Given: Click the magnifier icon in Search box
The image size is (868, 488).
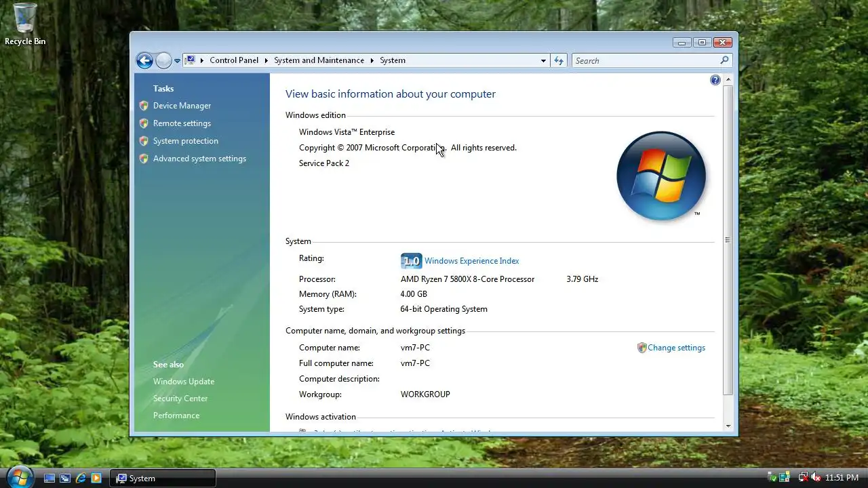Looking at the screenshot, I should coord(724,60).
